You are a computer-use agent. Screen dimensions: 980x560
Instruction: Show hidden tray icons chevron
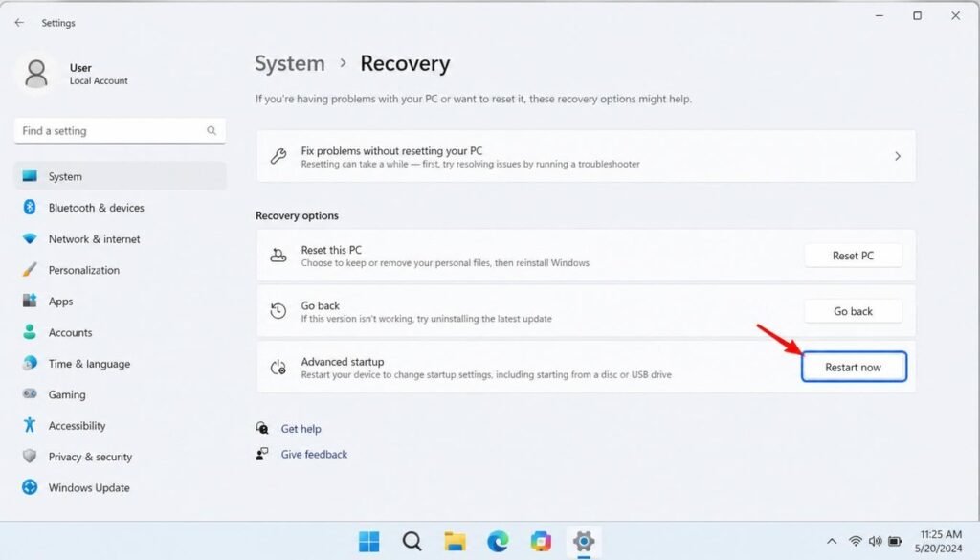click(x=832, y=541)
